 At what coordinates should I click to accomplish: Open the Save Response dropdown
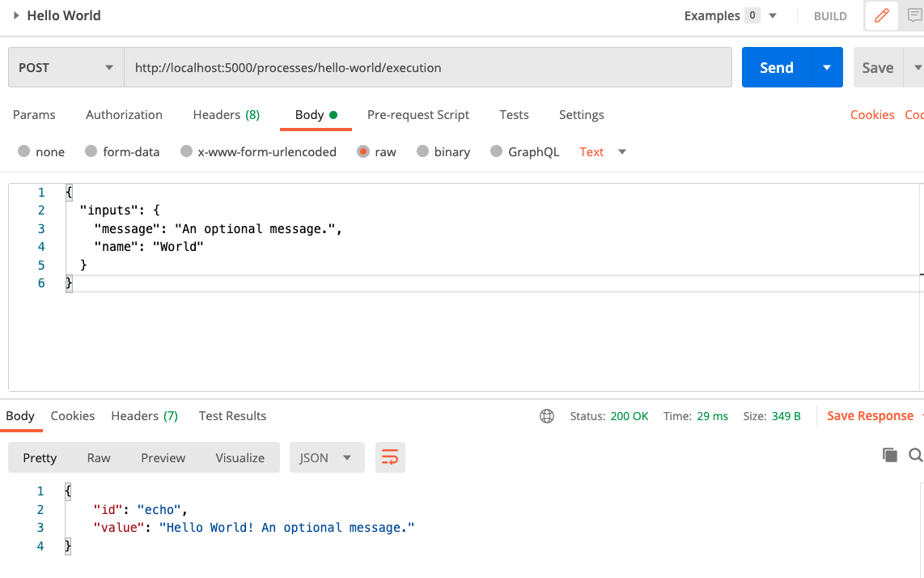pos(921,416)
